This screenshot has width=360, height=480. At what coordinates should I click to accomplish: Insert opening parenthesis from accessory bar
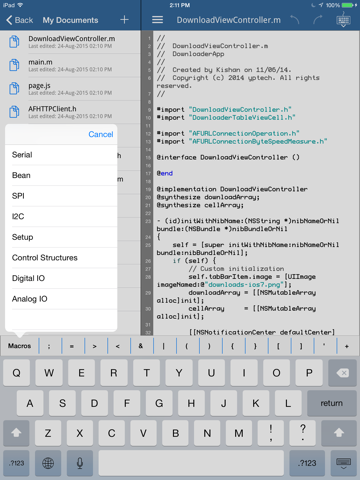pos(187,346)
